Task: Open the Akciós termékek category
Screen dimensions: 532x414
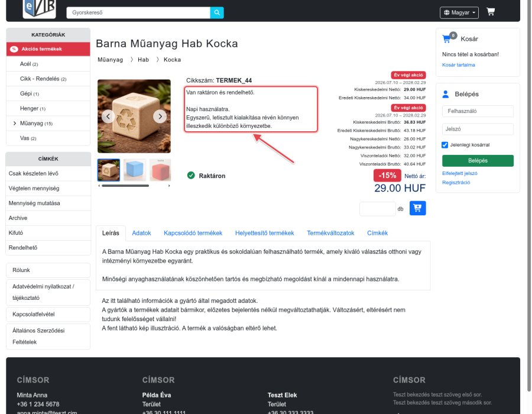Action: click(x=48, y=49)
